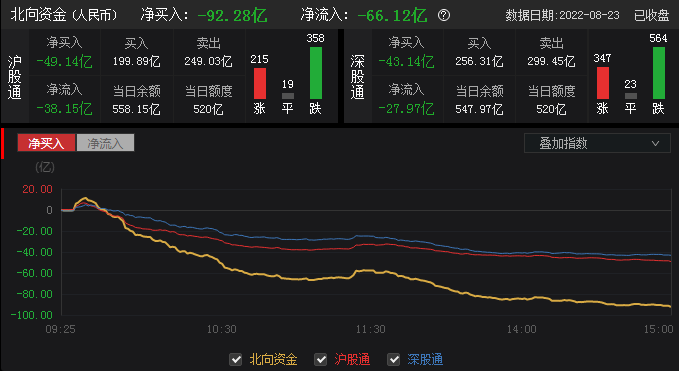Click the 叠加指数 dropdown chevron arrow
The height and width of the screenshot is (371, 679).
coord(655,143)
